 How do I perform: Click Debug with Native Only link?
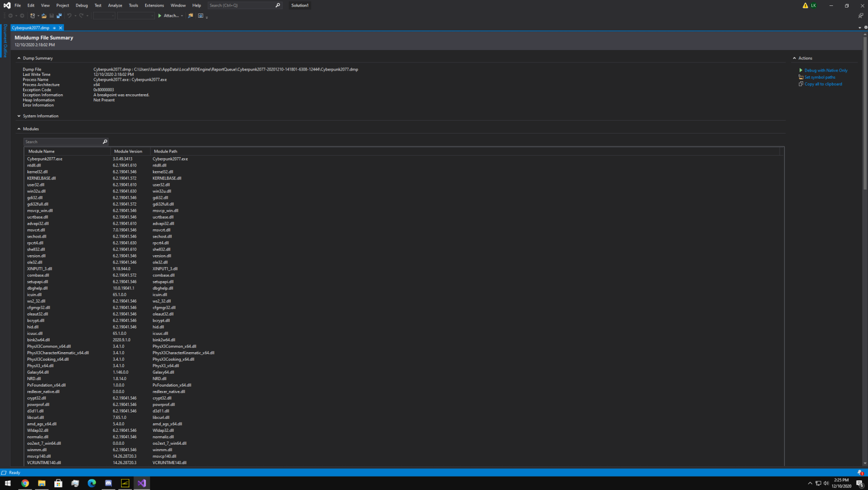click(x=825, y=71)
